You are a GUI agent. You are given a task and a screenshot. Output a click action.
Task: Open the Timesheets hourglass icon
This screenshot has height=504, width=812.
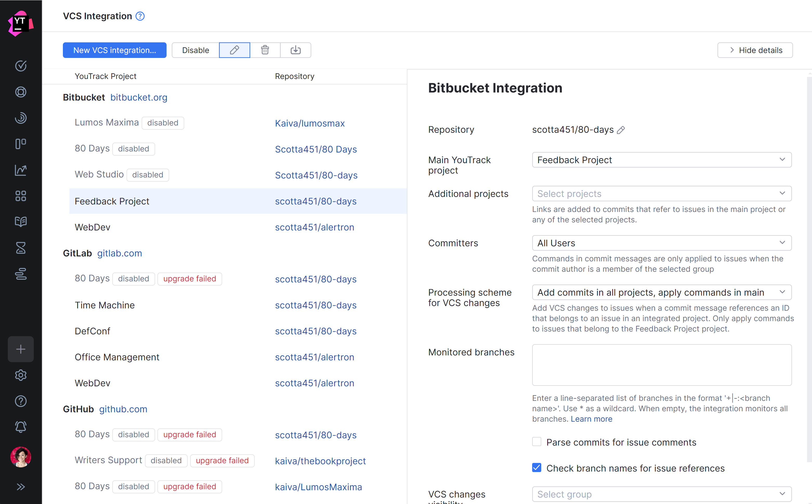(21, 248)
